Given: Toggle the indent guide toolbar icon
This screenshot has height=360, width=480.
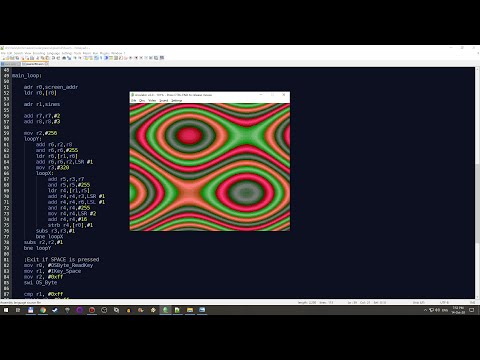Looking at the screenshot, I should (x=106, y=58).
